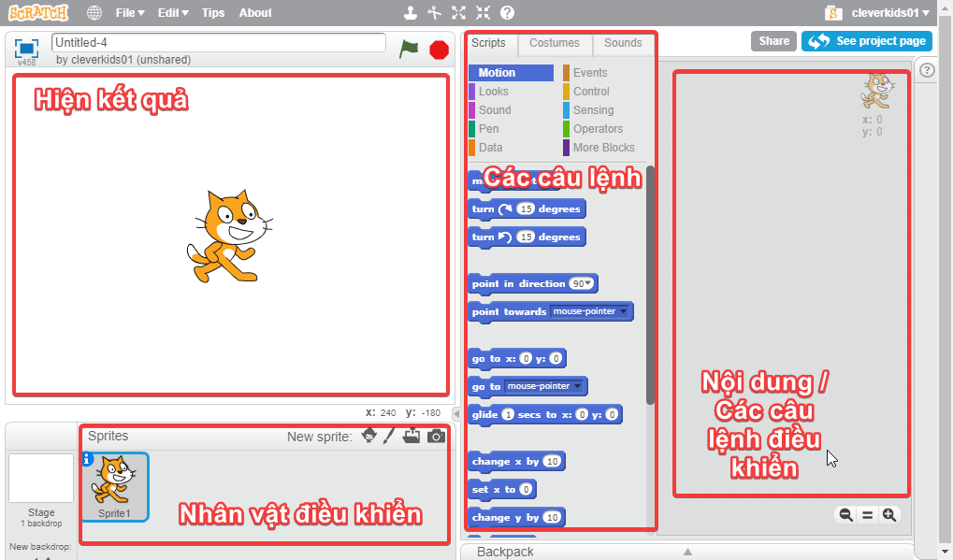
Task: Click the glide secs to x y block
Action: 545,415
